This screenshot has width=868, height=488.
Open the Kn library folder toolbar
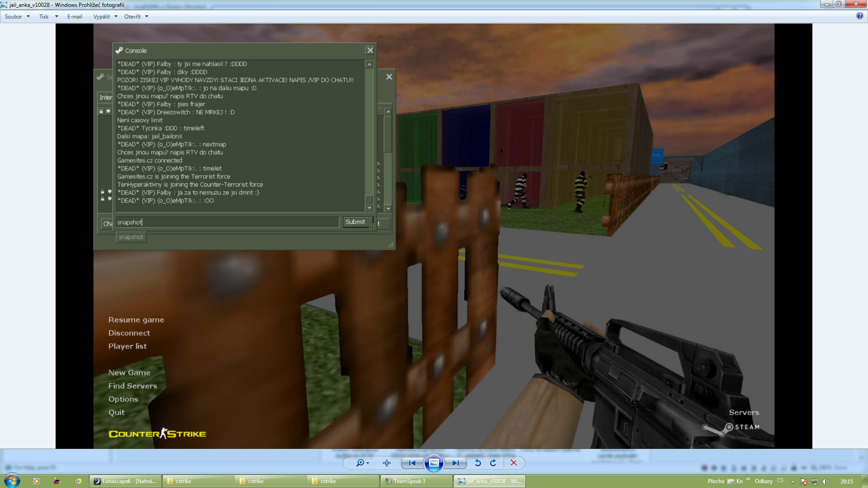pyautogui.click(x=735, y=481)
